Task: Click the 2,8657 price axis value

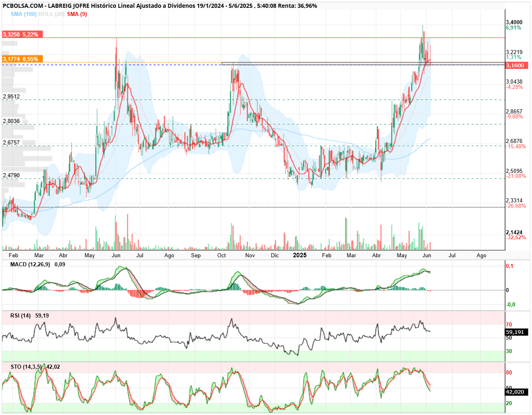Action: click(514, 111)
